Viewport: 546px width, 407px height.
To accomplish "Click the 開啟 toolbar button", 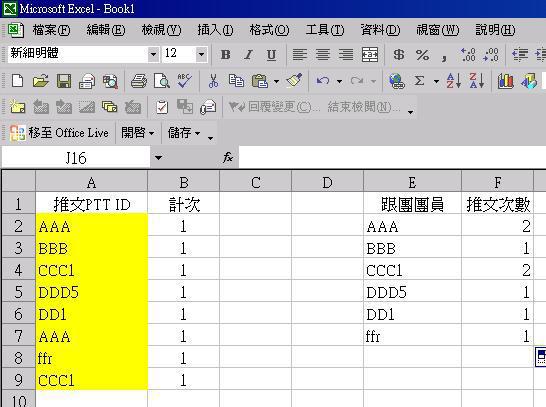I will pos(138,133).
